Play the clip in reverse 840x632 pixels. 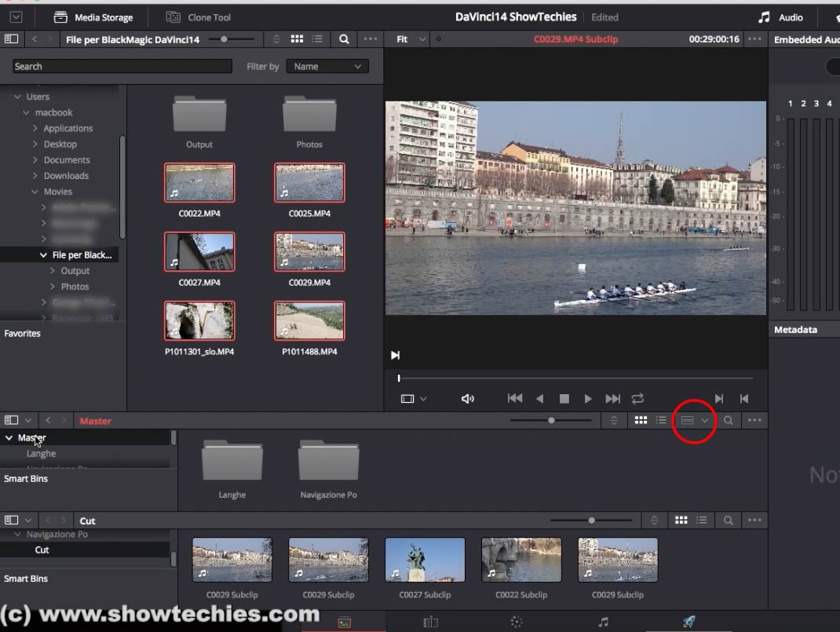[540, 399]
